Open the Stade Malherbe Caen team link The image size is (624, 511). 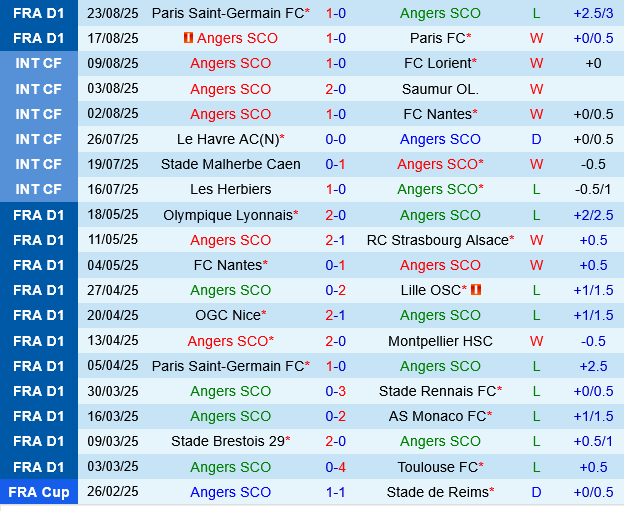click(230, 164)
